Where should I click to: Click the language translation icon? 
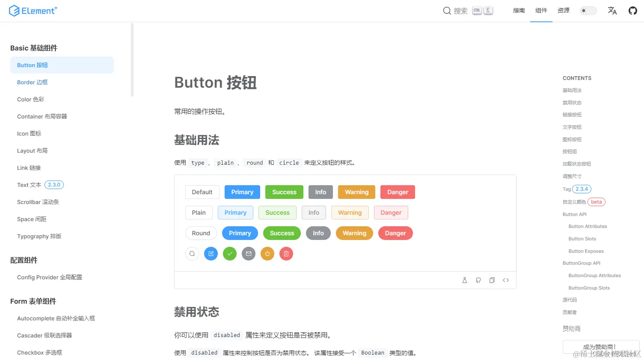(x=612, y=10)
